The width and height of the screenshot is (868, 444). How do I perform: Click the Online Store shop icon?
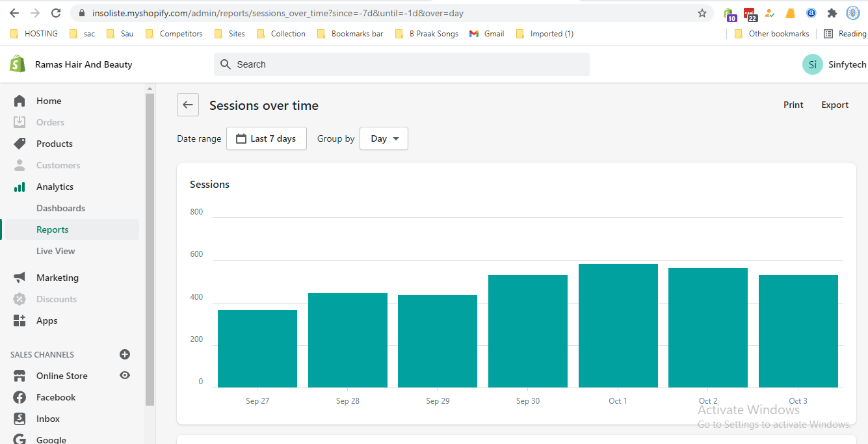(x=20, y=376)
